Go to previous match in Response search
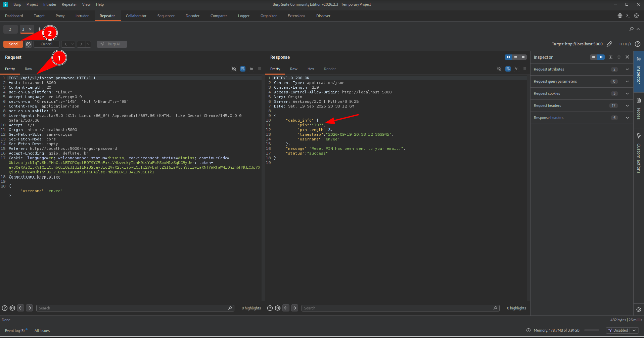Viewport: 644px width, 338px height. pyautogui.click(x=286, y=308)
